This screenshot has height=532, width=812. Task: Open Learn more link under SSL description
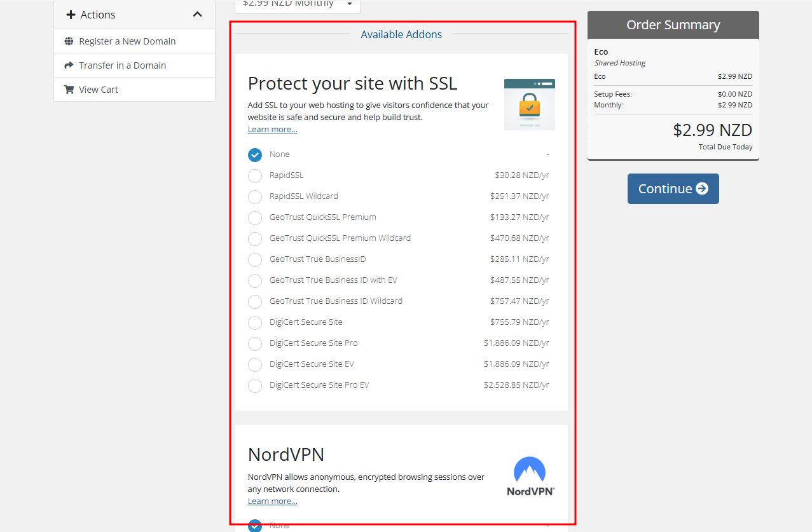273,130
